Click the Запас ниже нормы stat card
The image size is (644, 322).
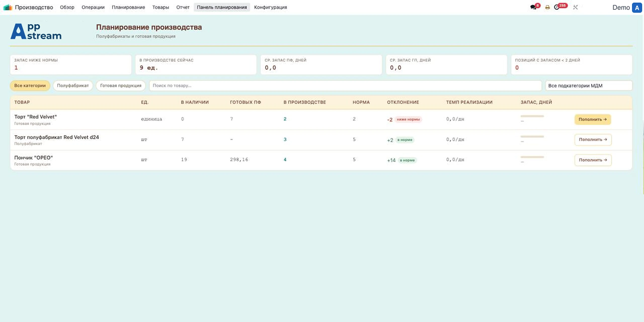pos(71,65)
